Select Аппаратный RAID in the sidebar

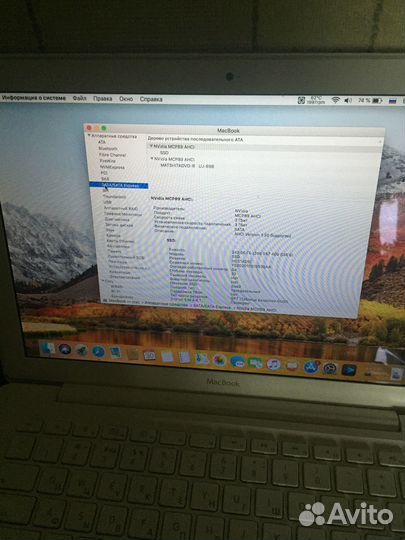click(121, 208)
